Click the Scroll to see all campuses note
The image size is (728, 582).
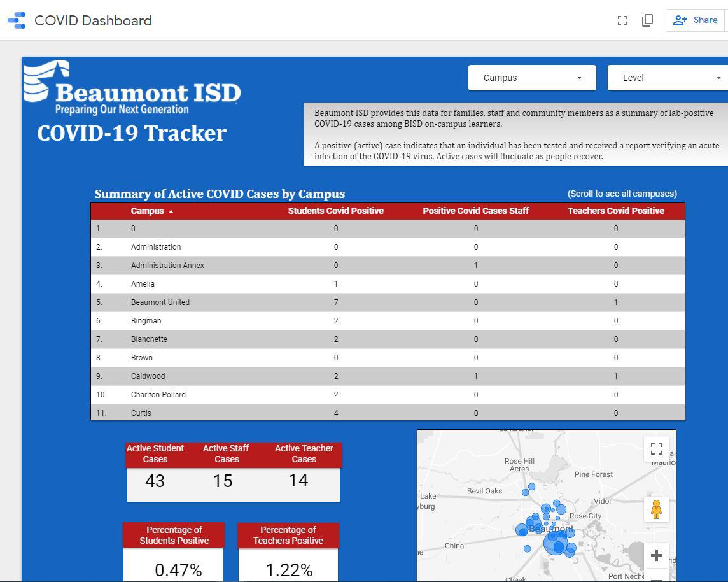(622, 194)
